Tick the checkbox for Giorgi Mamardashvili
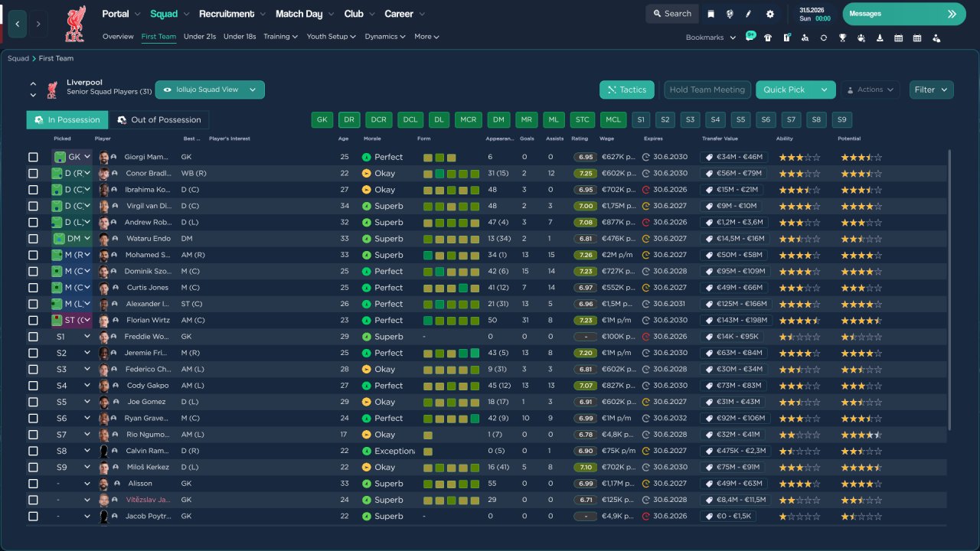Image resolution: width=980 pixels, height=551 pixels. pyautogui.click(x=33, y=157)
